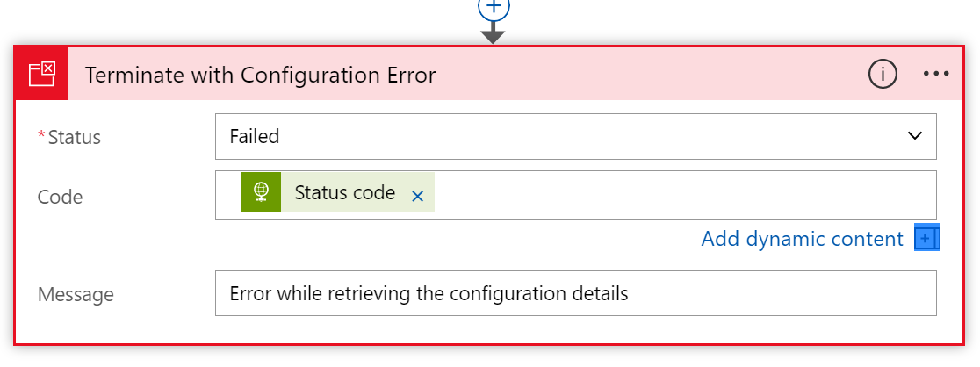The height and width of the screenshot is (367, 980).
Task: Click the Add dynamic content link
Action: 802,239
